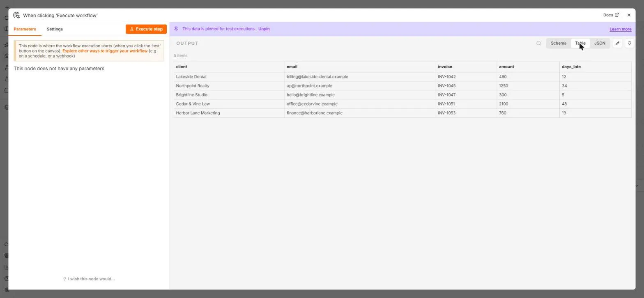The image size is (644, 298).
Task: Click the days_late cell showing 19
Action: click(595, 113)
